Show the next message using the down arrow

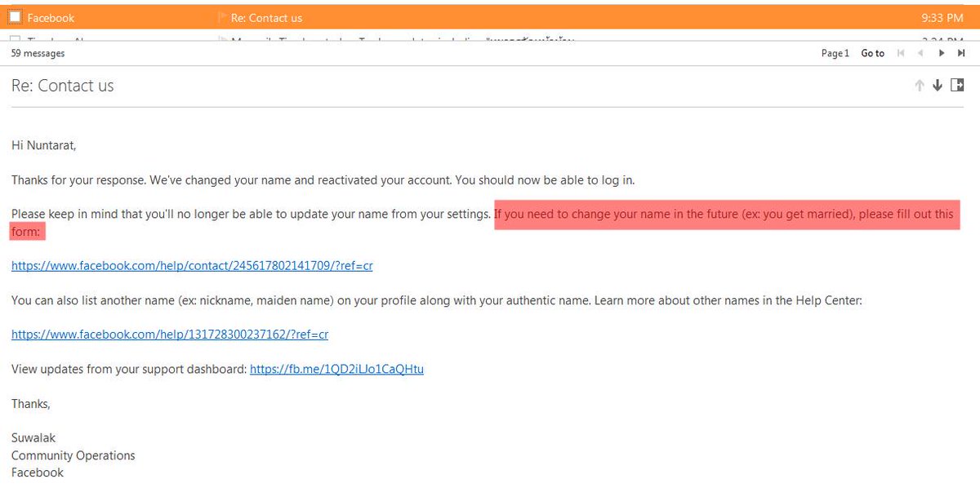click(938, 86)
